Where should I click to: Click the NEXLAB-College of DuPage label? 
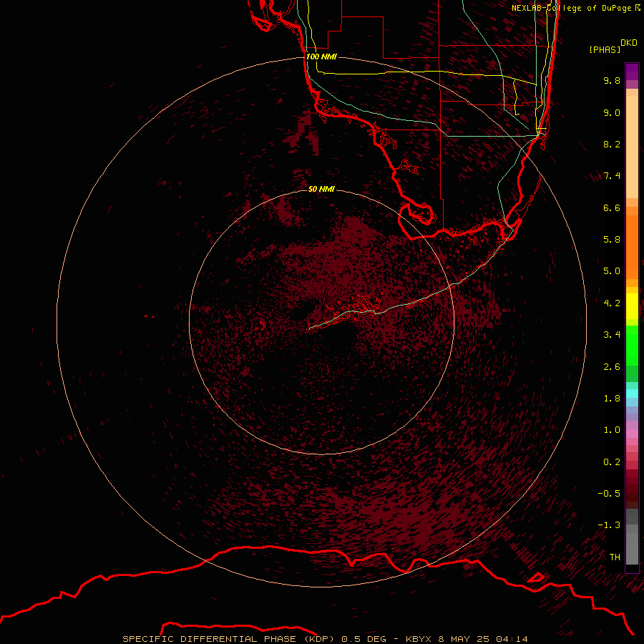(x=575, y=8)
